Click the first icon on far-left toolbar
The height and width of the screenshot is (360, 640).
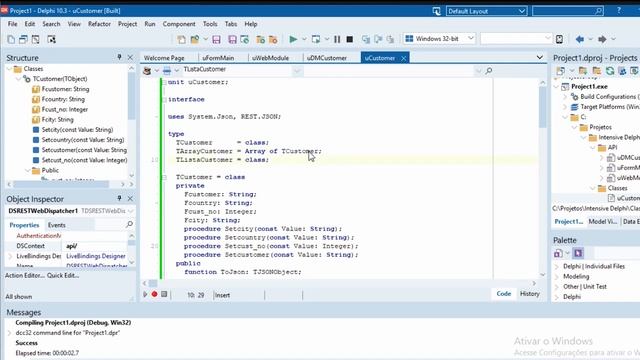pyautogui.click(x=11, y=39)
